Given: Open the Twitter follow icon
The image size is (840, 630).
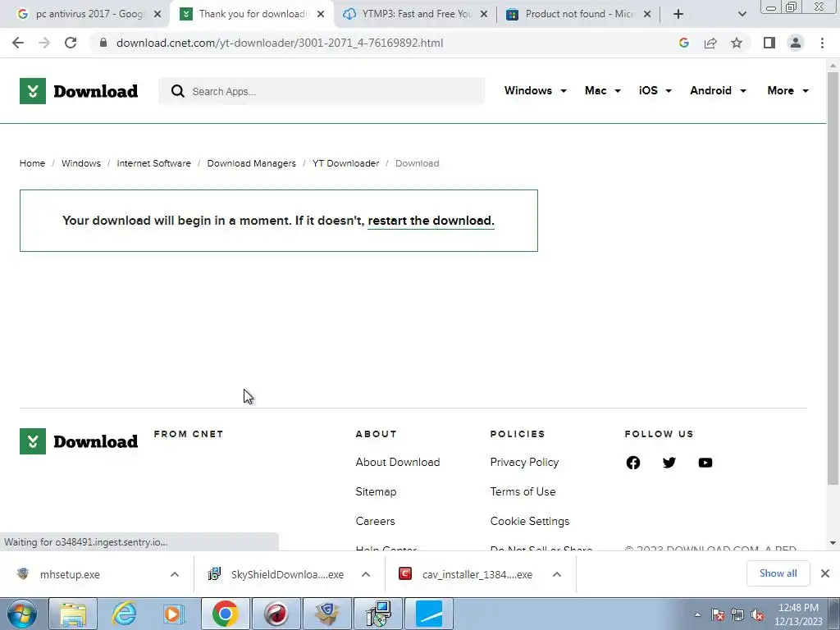Looking at the screenshot, I should click(669, 463).
